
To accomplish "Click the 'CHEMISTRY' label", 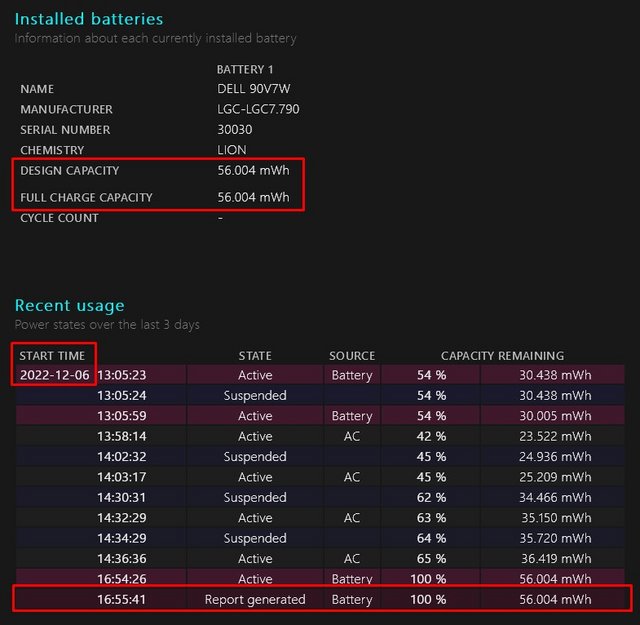I will 52,150.
